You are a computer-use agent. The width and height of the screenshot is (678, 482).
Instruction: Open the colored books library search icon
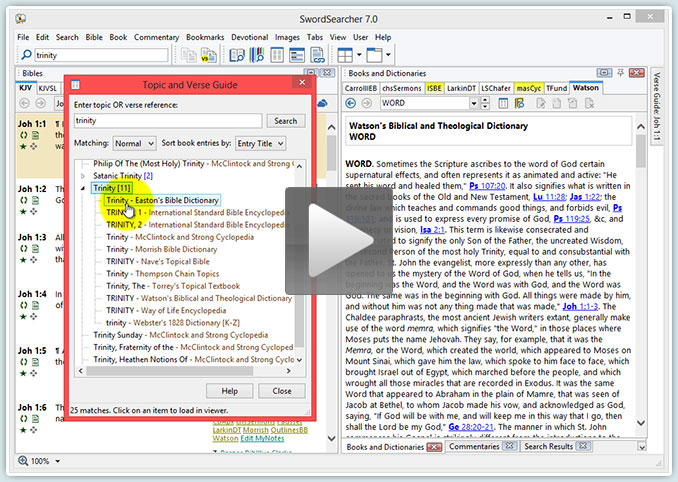257,55
